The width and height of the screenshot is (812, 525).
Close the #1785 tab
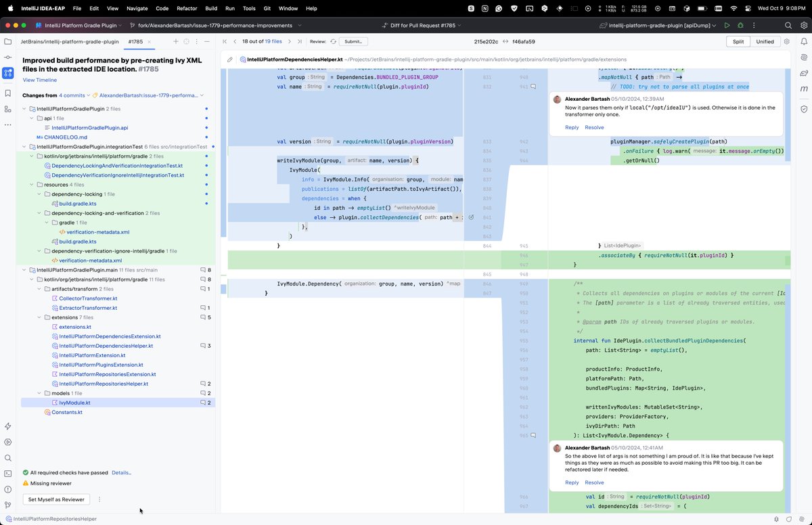[x=151, y=41]
